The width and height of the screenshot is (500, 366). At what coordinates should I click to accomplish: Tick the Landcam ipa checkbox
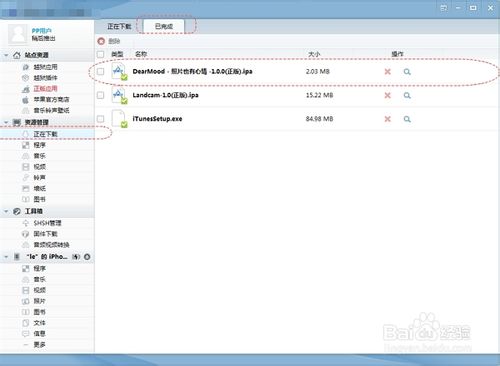click(100, 95)
